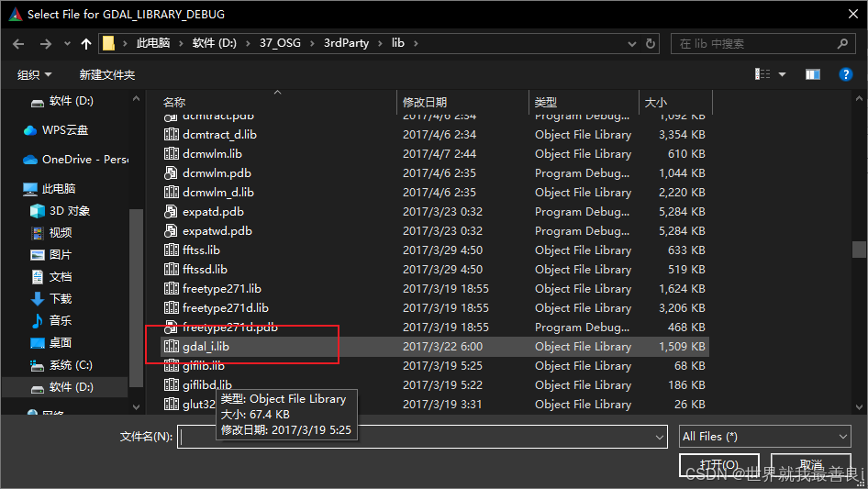Toggle the preview pane
This screenshot has width=868, height=489.
tap(813, 74)
